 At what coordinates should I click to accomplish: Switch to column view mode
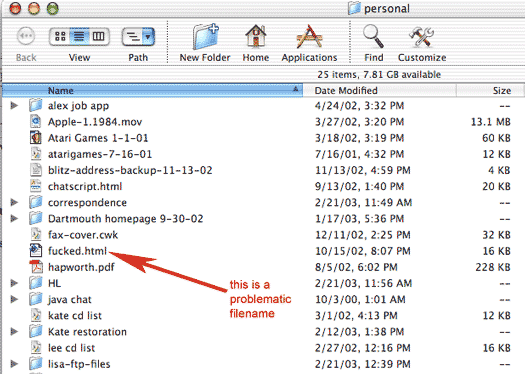tap(99, 36)
